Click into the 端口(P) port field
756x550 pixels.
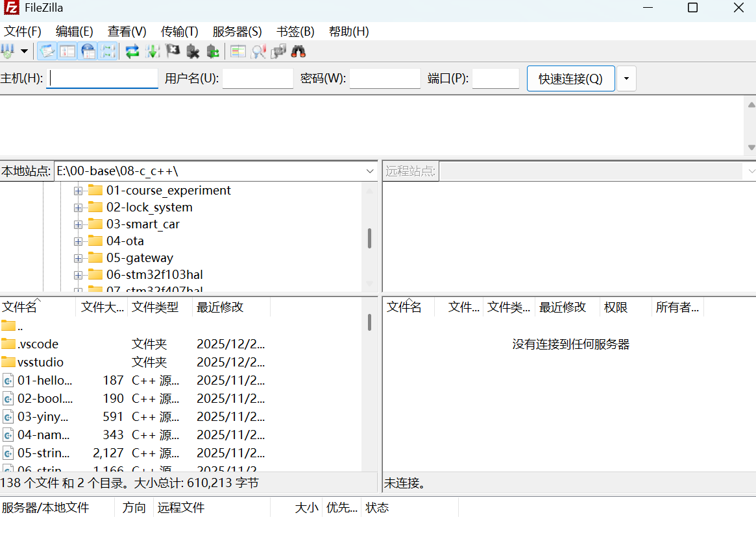click(x=496, y=78)
